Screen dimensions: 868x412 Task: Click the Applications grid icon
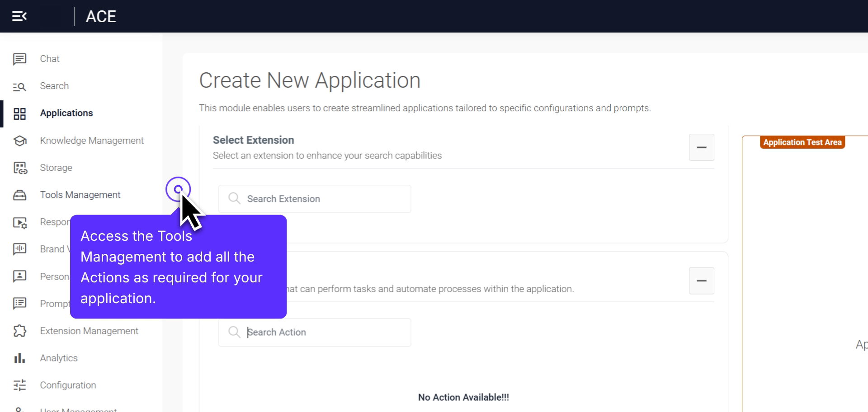(19, 113)
